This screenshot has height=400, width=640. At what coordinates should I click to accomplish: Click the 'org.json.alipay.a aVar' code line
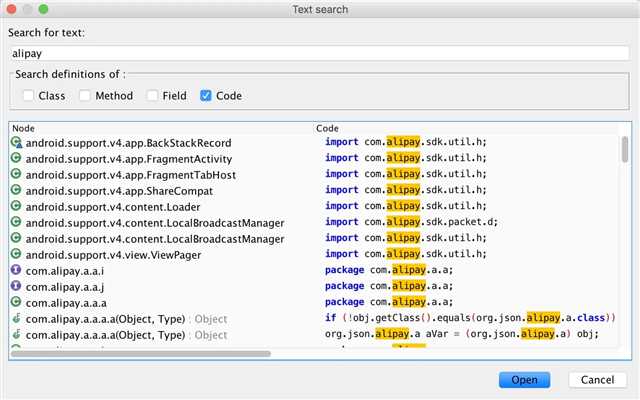pyautogui.click(x=462, y=334)
